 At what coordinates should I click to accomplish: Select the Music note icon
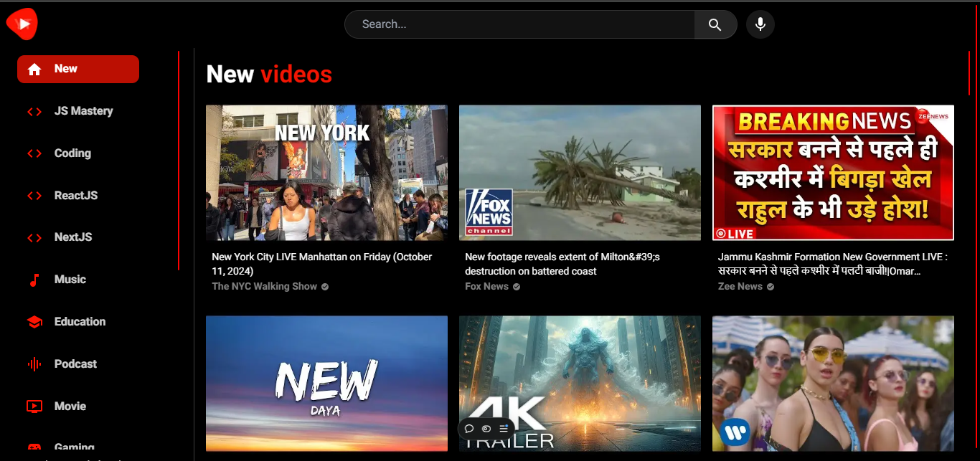tap(34, 280)
